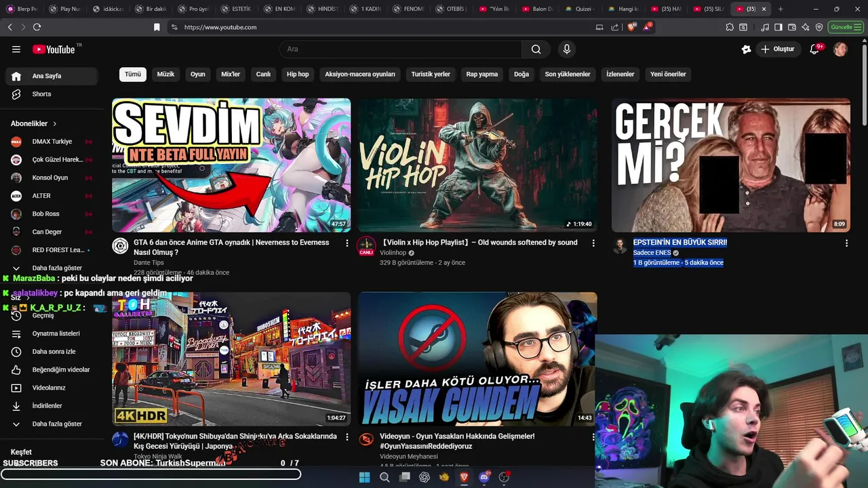Screen dimensions: 868x488
Task: Select the Turistik yerler chip
Action: (431, 74)
